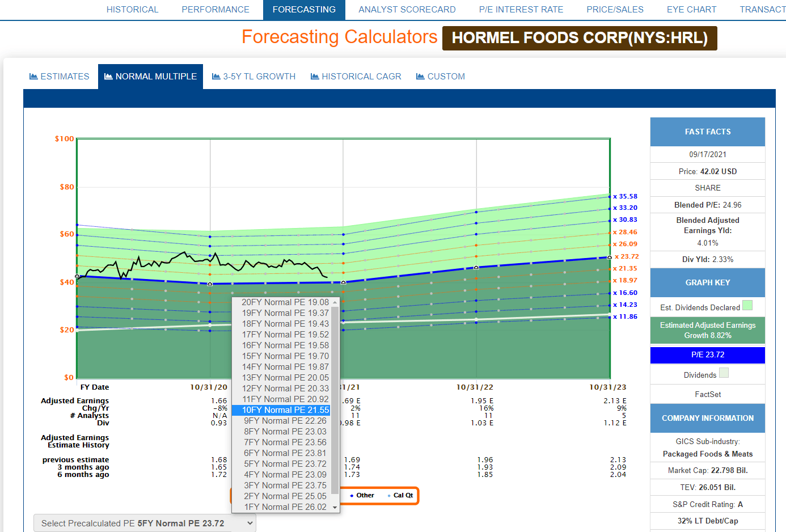Open the HISTORICAL tab

[x=132, y=10]
